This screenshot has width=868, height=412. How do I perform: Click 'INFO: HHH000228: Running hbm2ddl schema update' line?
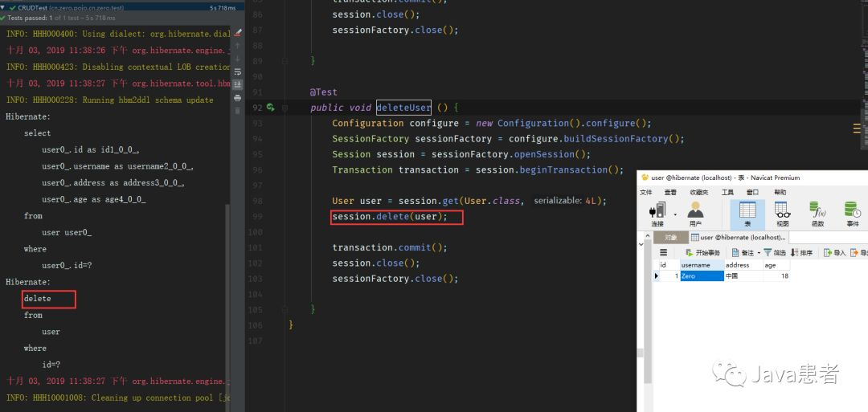[x=109, y=100]
